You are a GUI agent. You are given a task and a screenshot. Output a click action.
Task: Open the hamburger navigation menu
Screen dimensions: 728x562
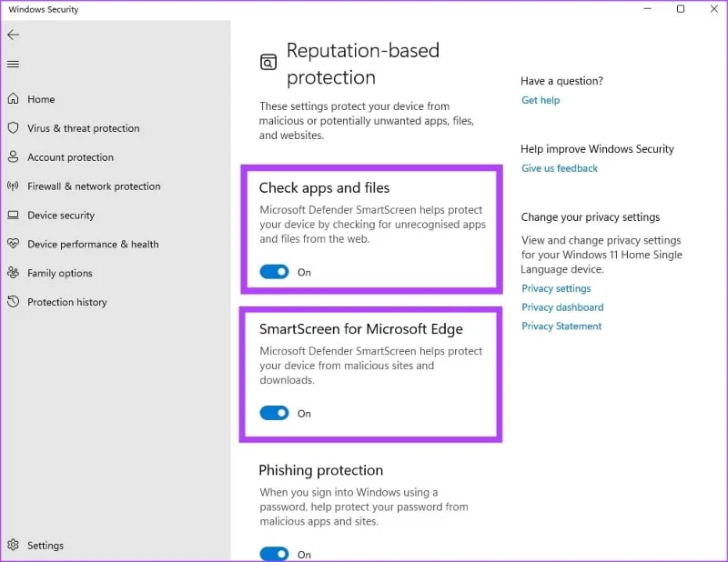[x=13, y=64]
